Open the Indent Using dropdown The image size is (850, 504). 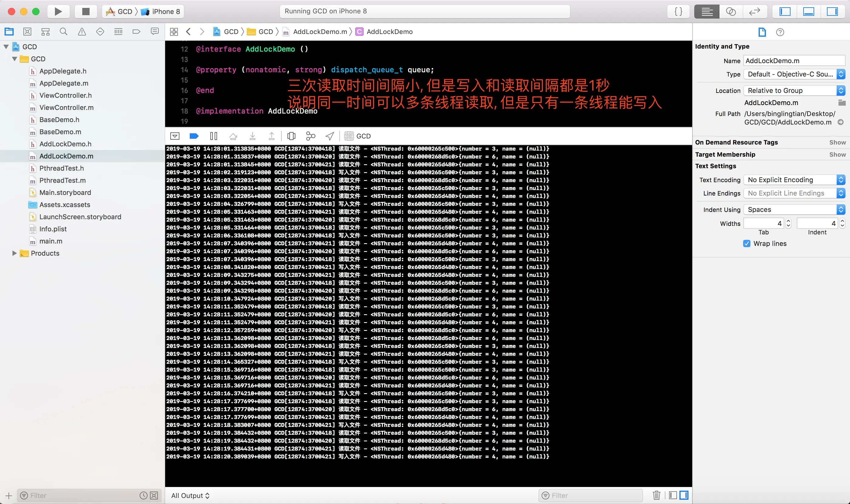(794, 209)
